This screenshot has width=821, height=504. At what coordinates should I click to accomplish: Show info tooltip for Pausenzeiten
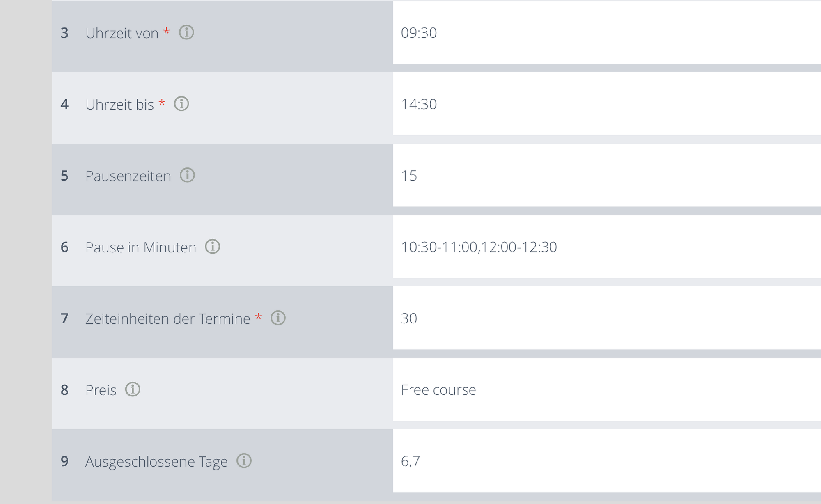[x=187, y=175]
